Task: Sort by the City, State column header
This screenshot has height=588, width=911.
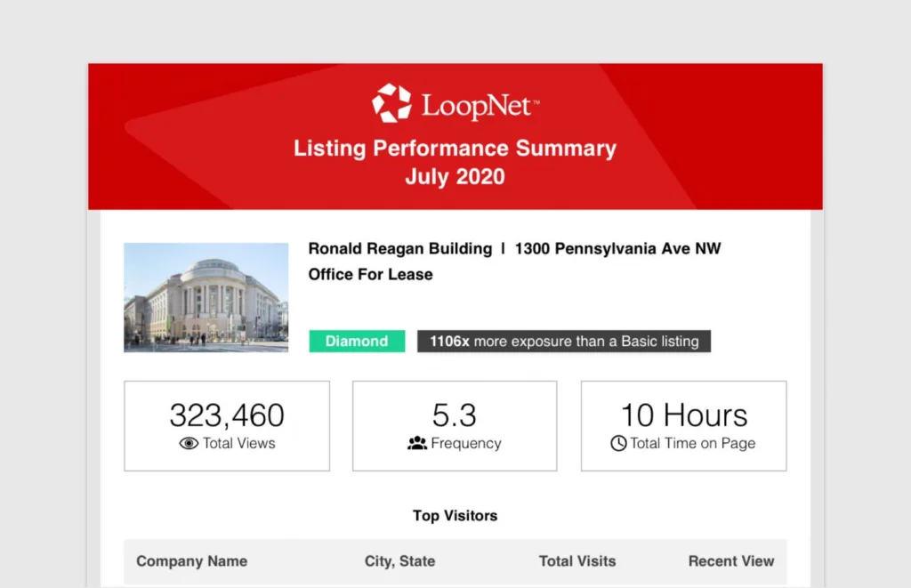Action: pos(399,561)
